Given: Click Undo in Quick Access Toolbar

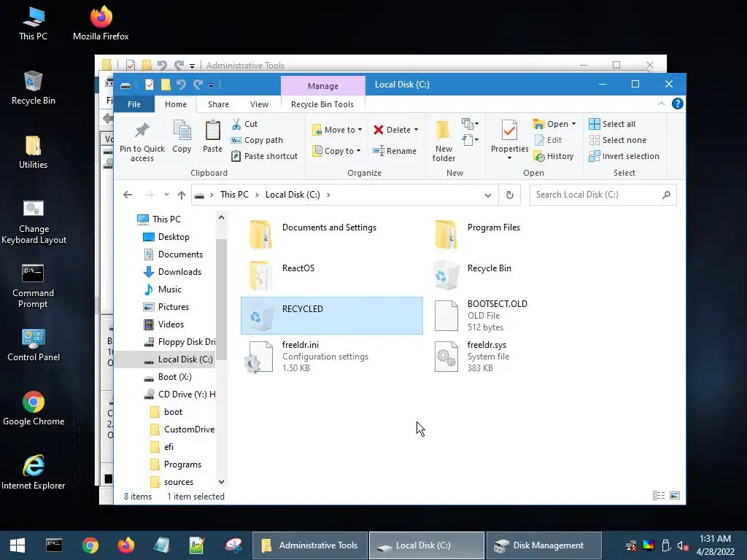Looking at the screenshot, I should point(181,85).
